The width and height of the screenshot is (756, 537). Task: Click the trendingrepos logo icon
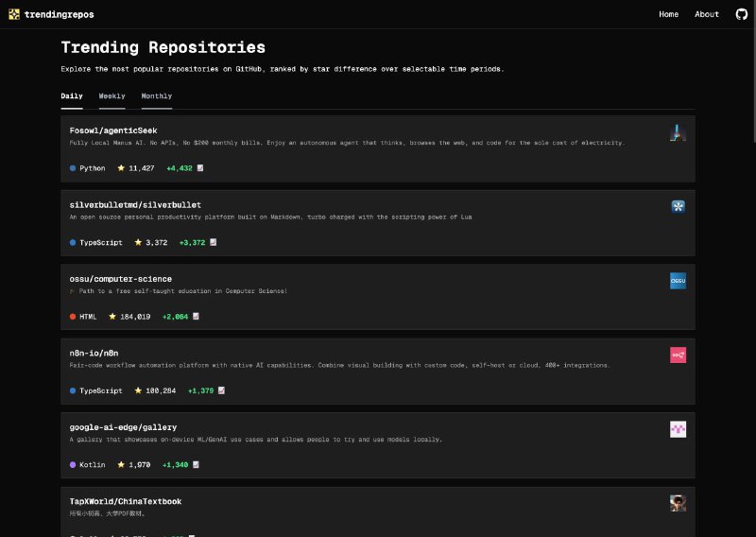point(14,14)
